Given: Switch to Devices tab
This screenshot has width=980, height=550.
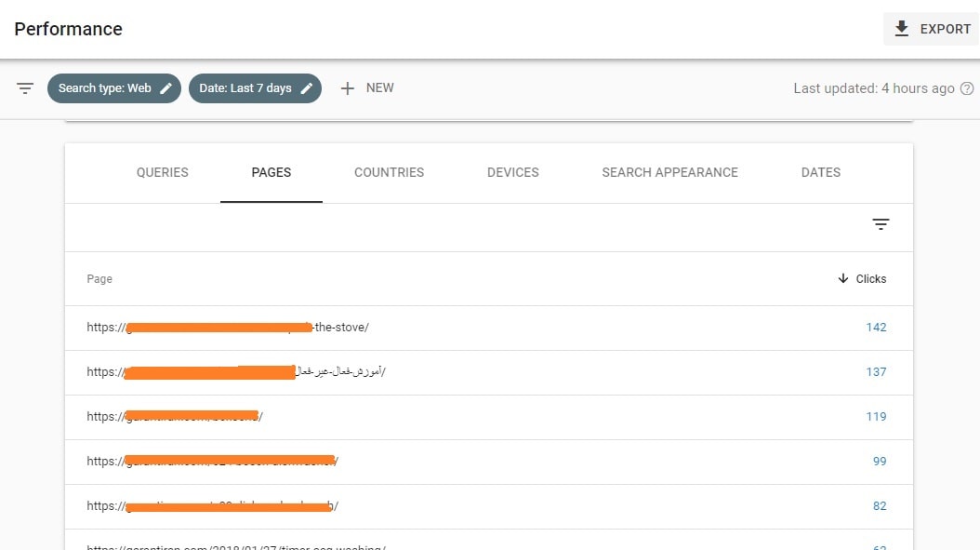Looking at the screenshot, I should tap(512, 172).
